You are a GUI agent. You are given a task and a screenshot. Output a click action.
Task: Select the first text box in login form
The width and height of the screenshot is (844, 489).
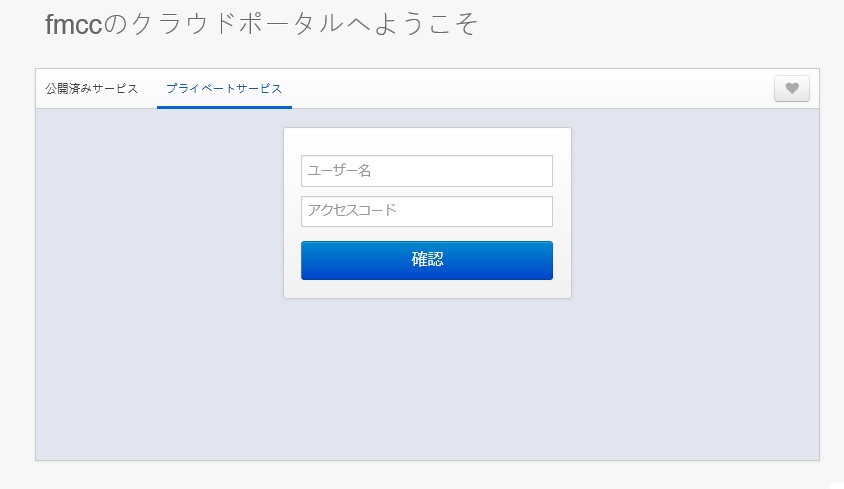(426, 171)
